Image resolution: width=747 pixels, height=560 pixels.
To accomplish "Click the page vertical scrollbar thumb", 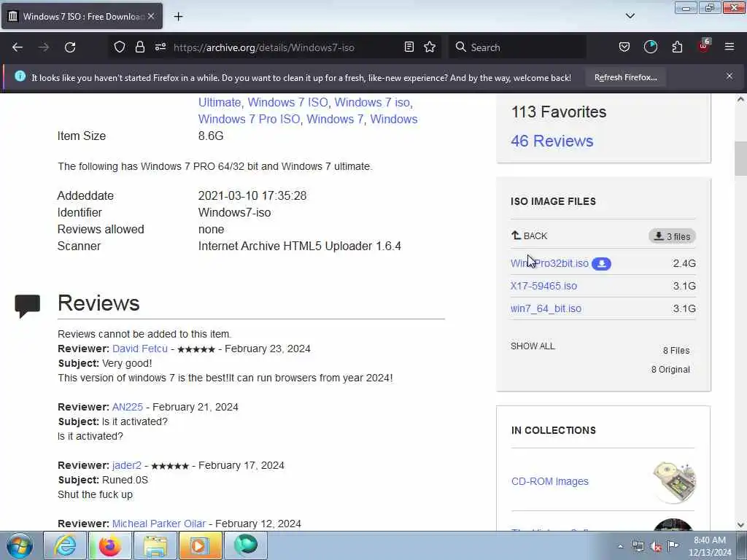I will point(740,158).
